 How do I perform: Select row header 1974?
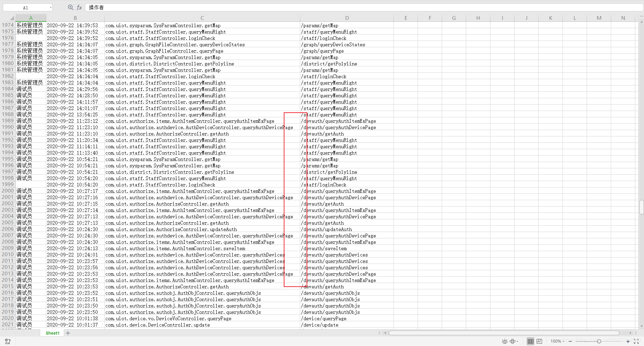pyautogui.click(x=8, y=25)
